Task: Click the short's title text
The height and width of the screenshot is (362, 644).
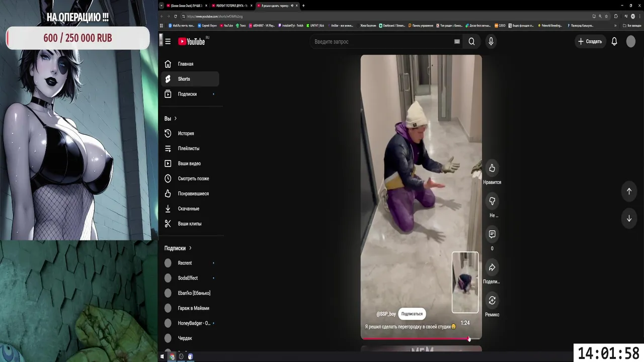Action: tap(410, 326)
